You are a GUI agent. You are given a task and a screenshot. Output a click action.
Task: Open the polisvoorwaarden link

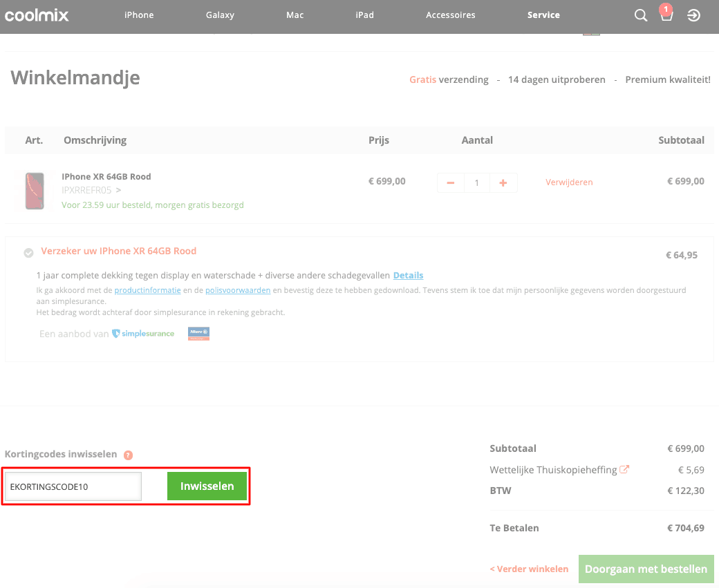(238, 290)
